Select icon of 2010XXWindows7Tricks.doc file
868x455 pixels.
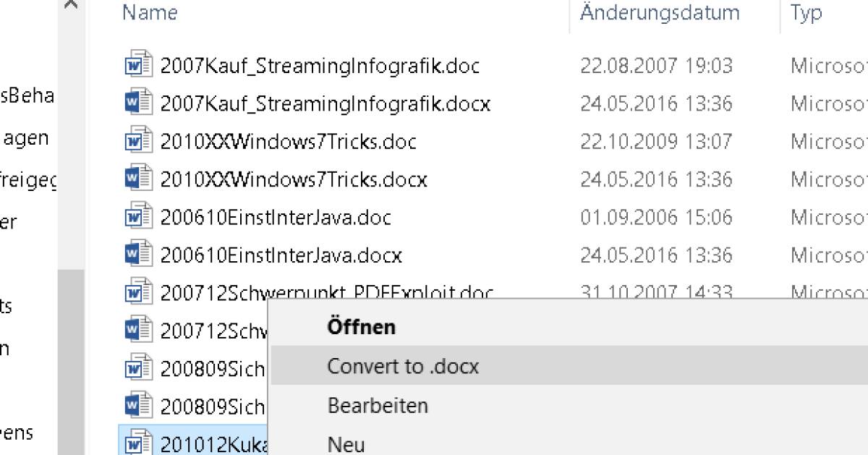tap(138, 141)
